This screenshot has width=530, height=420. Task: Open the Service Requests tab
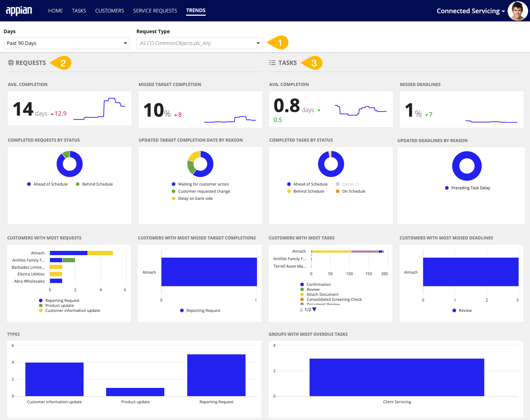tap(155, 11)
